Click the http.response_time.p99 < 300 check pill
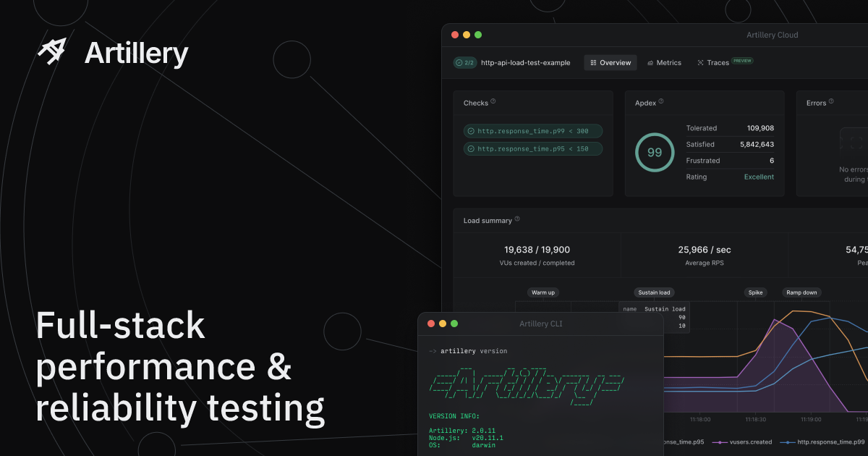The height and width of the screenshot is (456, 868). point(533,131)
